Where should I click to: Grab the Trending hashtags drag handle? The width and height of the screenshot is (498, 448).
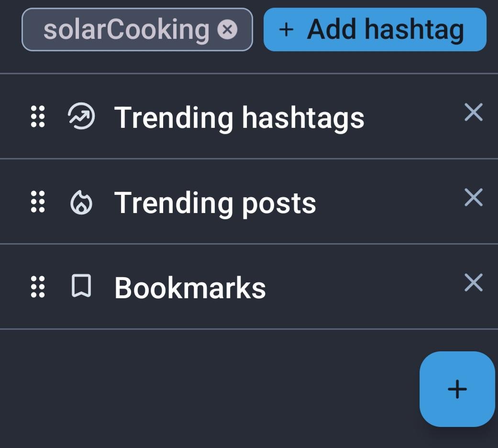(38, 117)
